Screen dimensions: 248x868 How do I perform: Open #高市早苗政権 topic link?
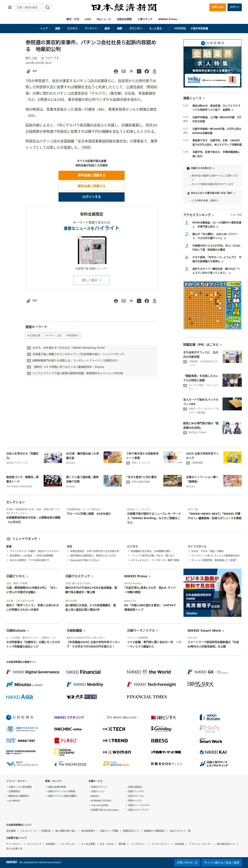[x=199, y=29]
